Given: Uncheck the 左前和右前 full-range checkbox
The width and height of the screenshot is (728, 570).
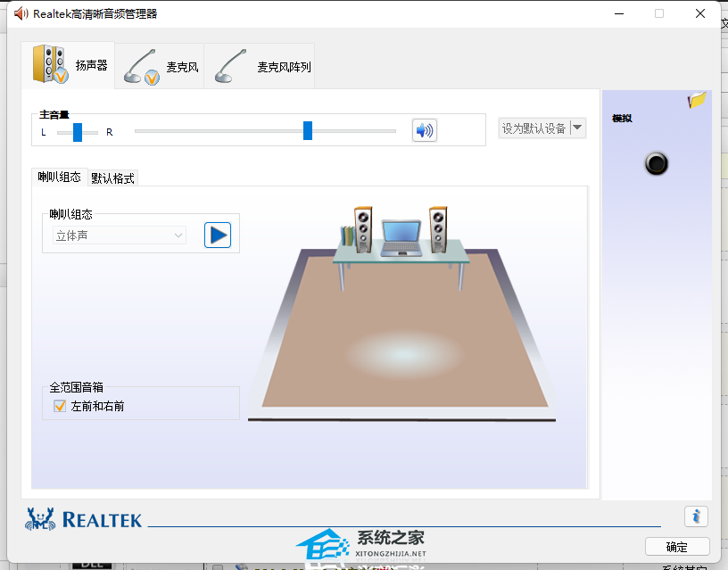Looking at the screenshot, I should 60,406.
